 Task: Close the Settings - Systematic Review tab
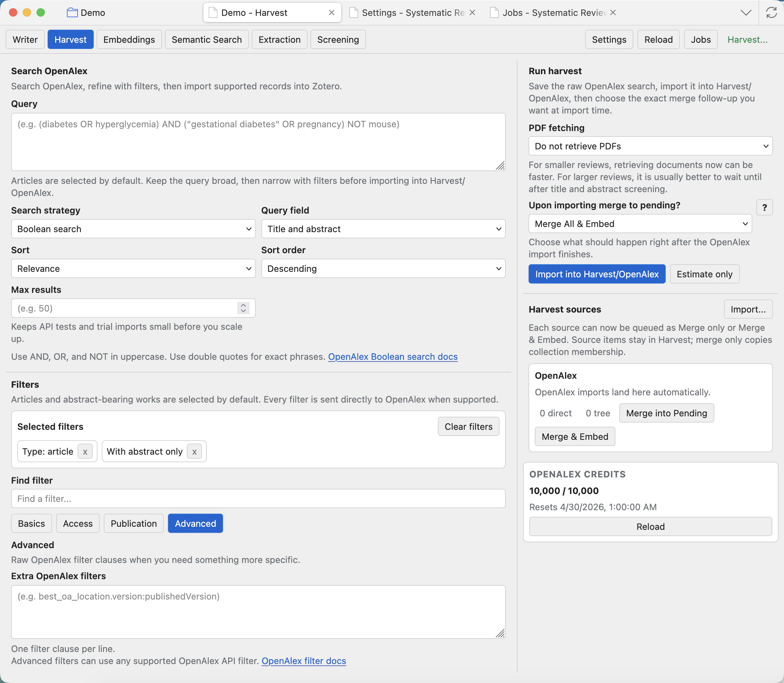(472, 12)
